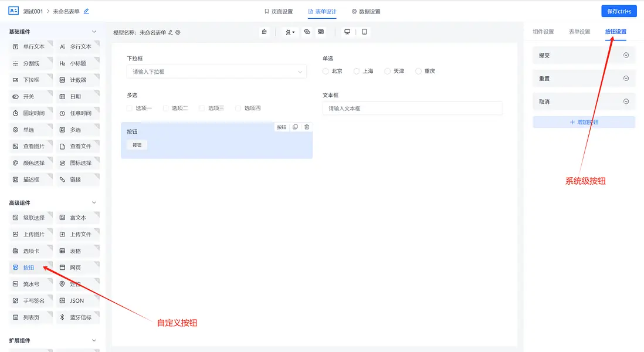Switch to mobile preview mode
Screen dimensions: 644x352
(364, 31)
